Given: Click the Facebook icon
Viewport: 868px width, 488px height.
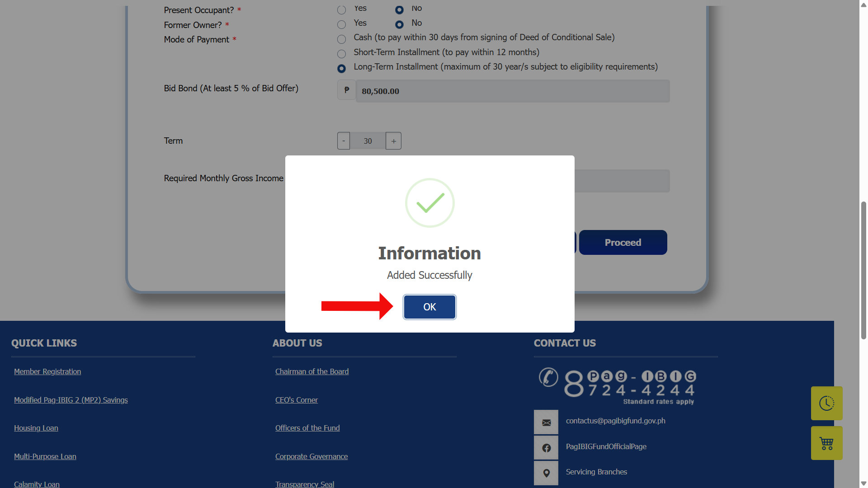Looking at the screenshot, I should coord(546,448).
